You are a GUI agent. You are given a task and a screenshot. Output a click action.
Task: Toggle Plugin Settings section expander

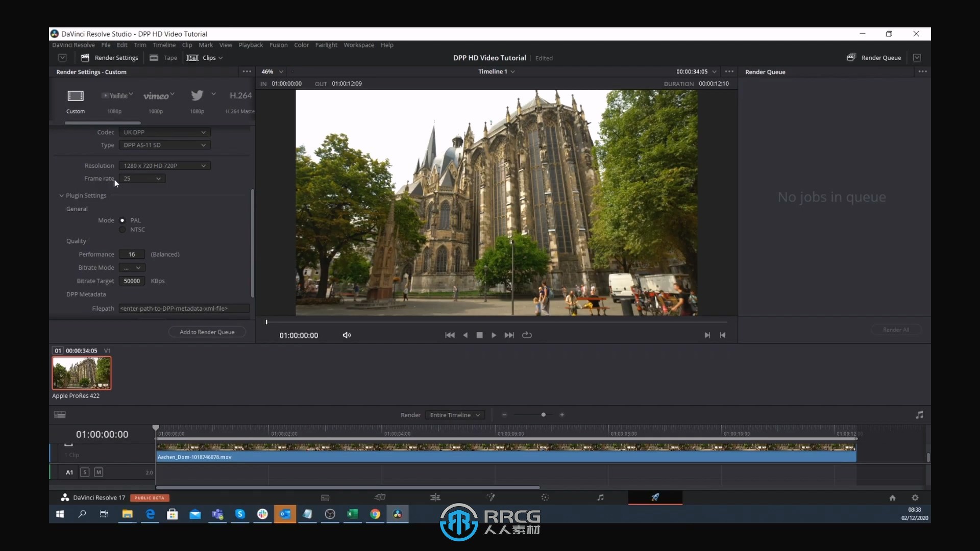click(x=61, y=195)
